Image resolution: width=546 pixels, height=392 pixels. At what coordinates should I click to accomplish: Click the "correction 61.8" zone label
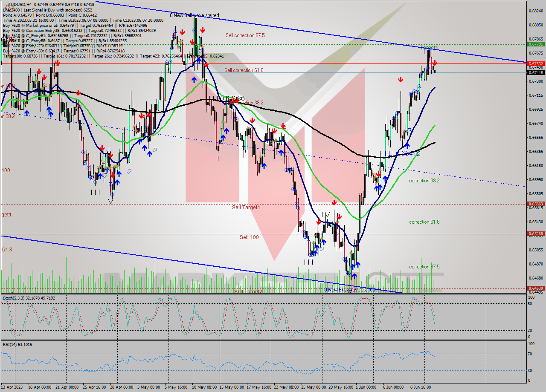424,222
